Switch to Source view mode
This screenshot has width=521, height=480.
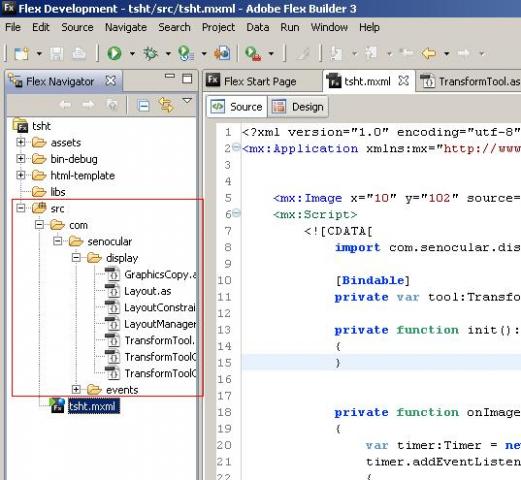point(237,107)
